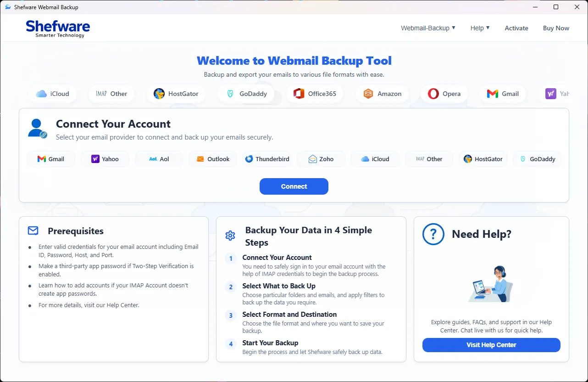This screenshot has width=588, height=382.
Task: Click the Visit Help Center button
Action: tap(491, 345)
